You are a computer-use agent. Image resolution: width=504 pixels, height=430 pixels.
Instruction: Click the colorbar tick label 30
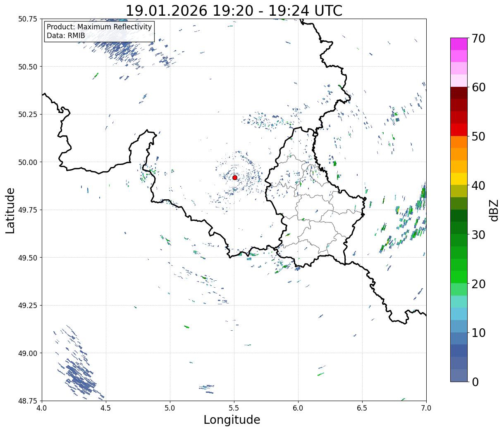point(479,234)
